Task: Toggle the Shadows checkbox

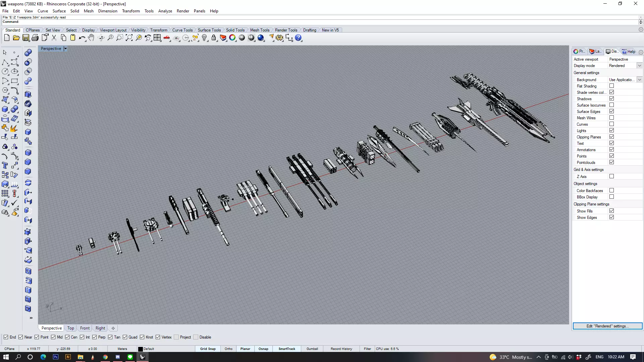Action: (611, 99)
